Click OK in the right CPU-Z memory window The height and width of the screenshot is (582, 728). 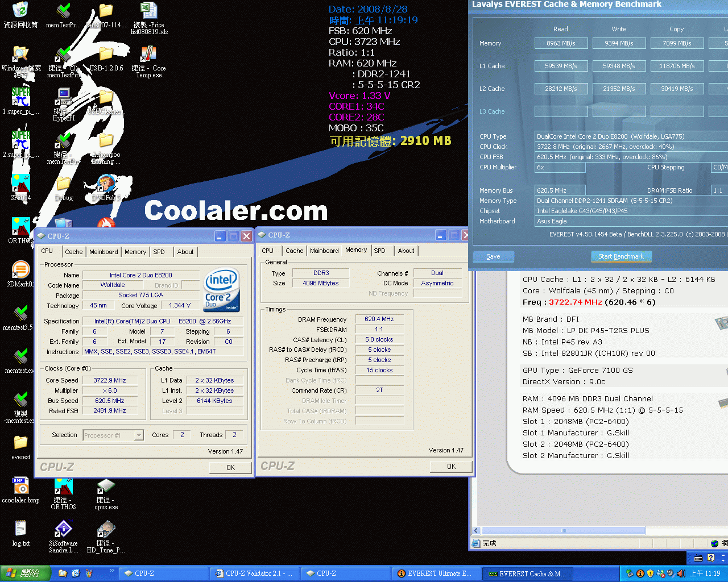tap(451, 466)
